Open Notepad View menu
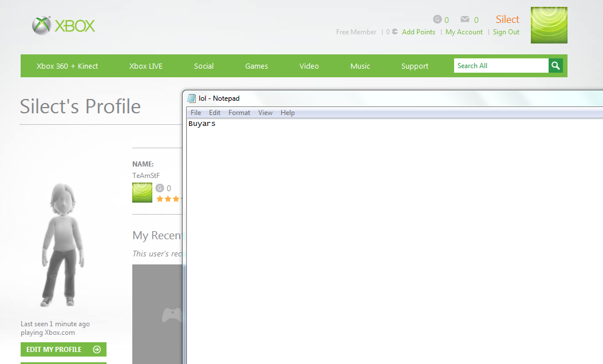603x364 pixels. [x=265, y=113]
